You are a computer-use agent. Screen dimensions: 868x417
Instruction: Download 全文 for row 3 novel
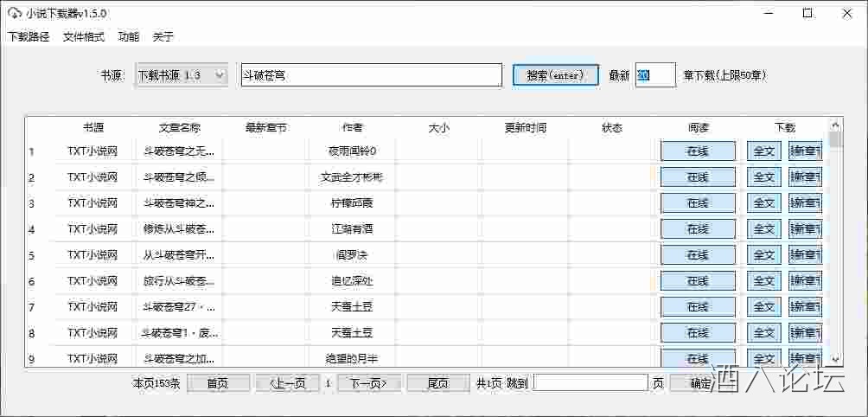pyautogui.click(x=764, y=203)
